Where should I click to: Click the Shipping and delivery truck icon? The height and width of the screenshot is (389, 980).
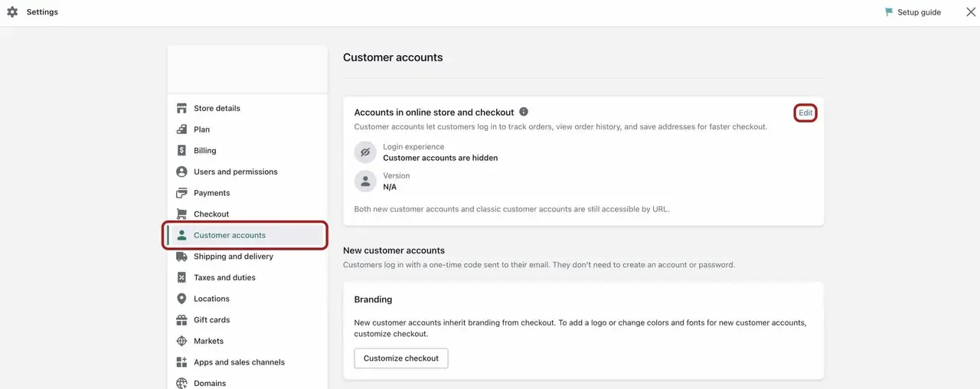(181, 257)
